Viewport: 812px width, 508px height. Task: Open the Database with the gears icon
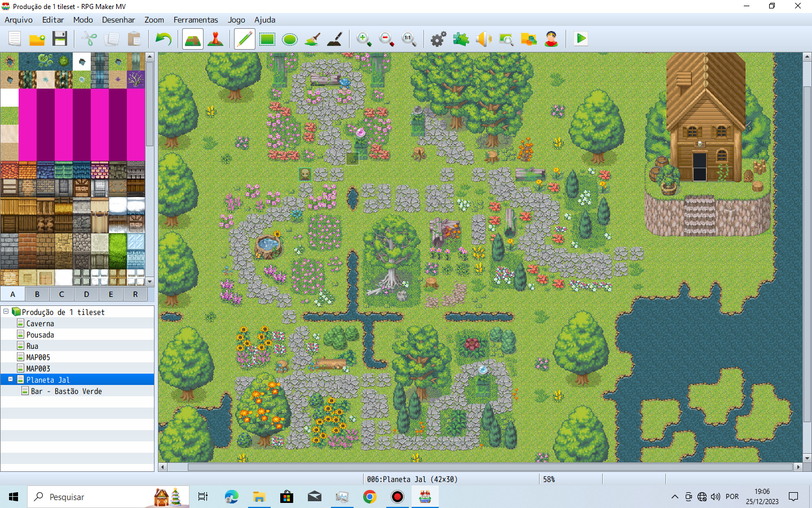coord(439,39)
